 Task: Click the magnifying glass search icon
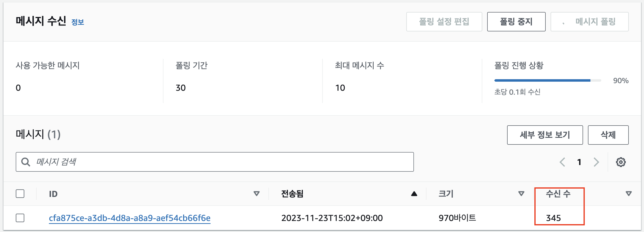point(26,162)
